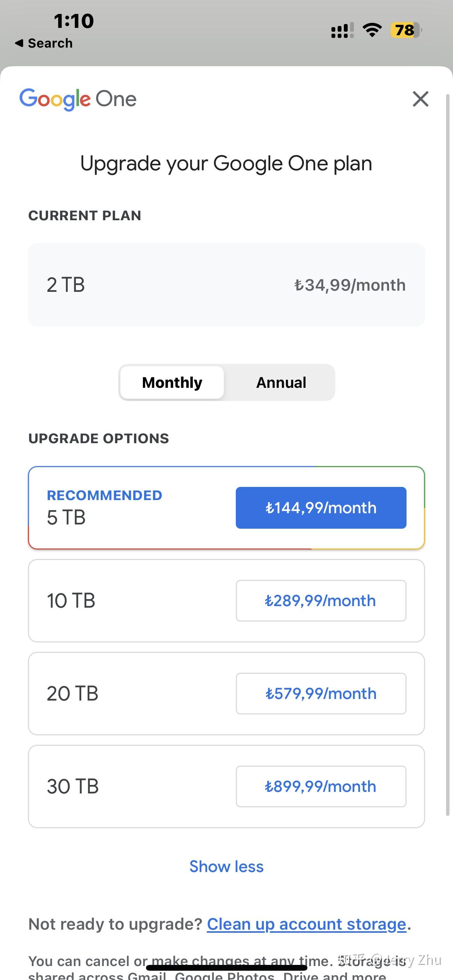Choose the 10 TB ₺289,99/month option
This screenshot has height=980, width=453.
click(321, 600)
